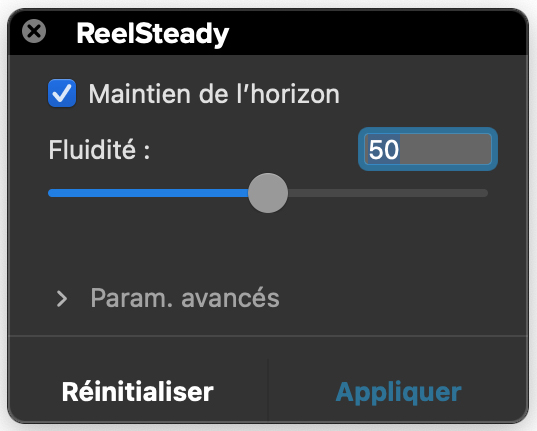The width and height of the screenshot is (537, 431).
Task: Click the far right end of Fluidité track
Action: [485, 193]
